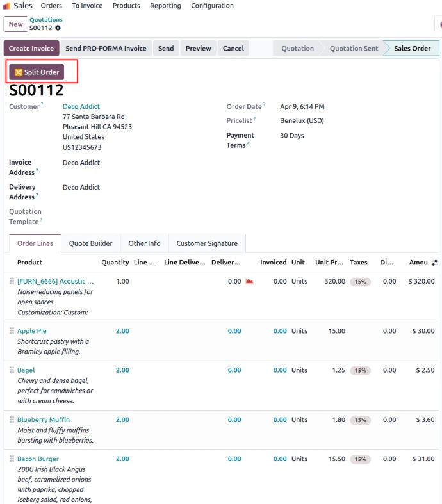Click the Quotations breadcrumb link

point(46,20)
